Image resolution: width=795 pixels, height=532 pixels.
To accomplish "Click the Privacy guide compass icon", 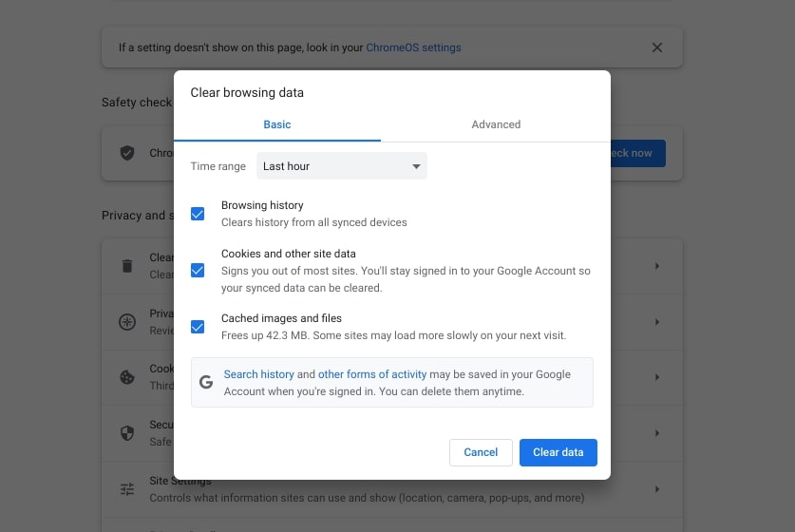I will point(127,322).
